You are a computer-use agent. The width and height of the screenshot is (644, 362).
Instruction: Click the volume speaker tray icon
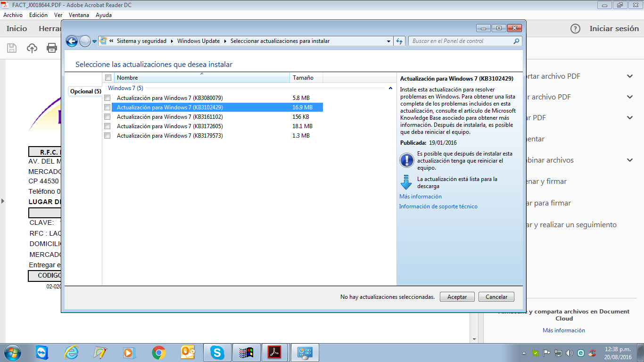570,353
